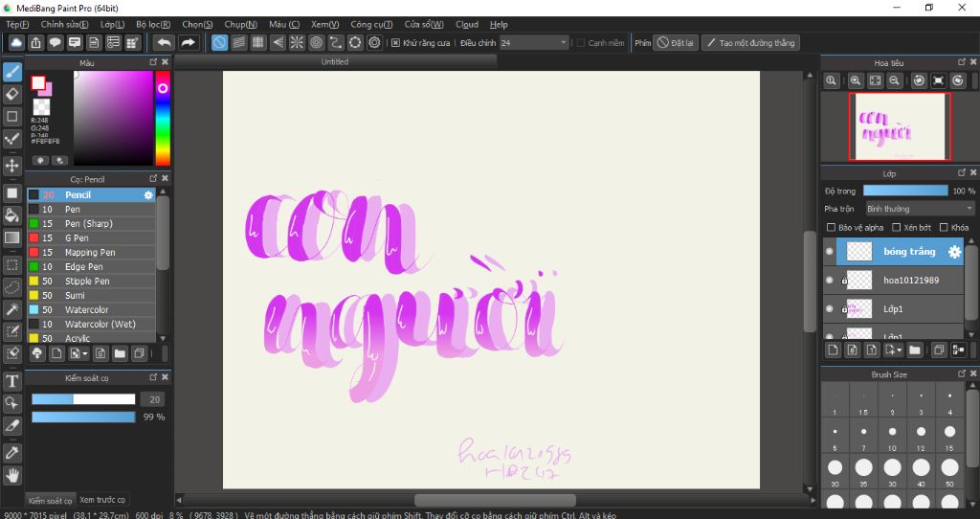Switch to the Hand pan tool
Image resolution: width=980 pixels, height=519 pixels.
pyautogui.click(x=11, y=475)
